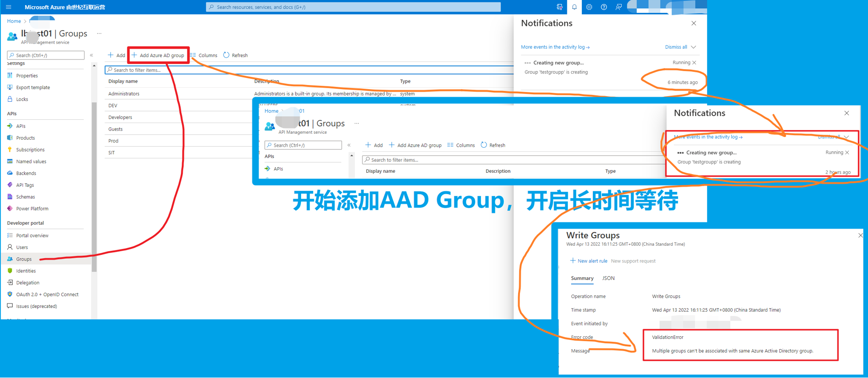
Task: Select Named values in sidebar
Action: click(x=31, y=162)
